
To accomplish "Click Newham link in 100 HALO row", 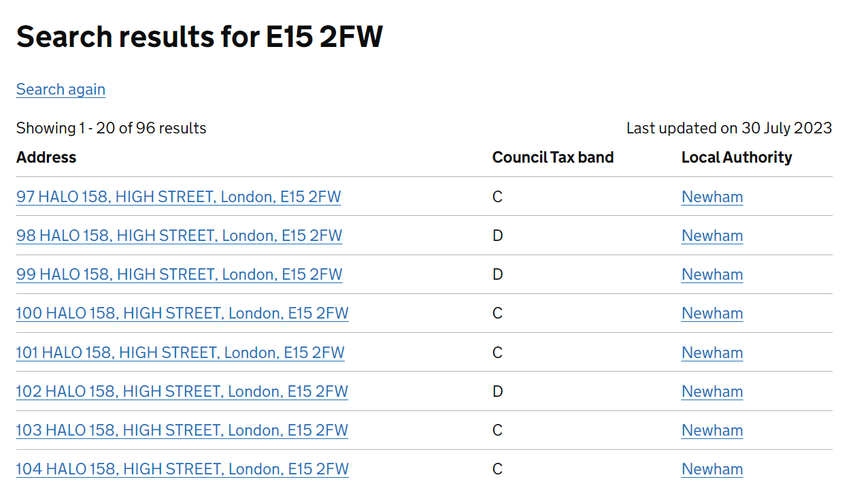I will (712, 313).
